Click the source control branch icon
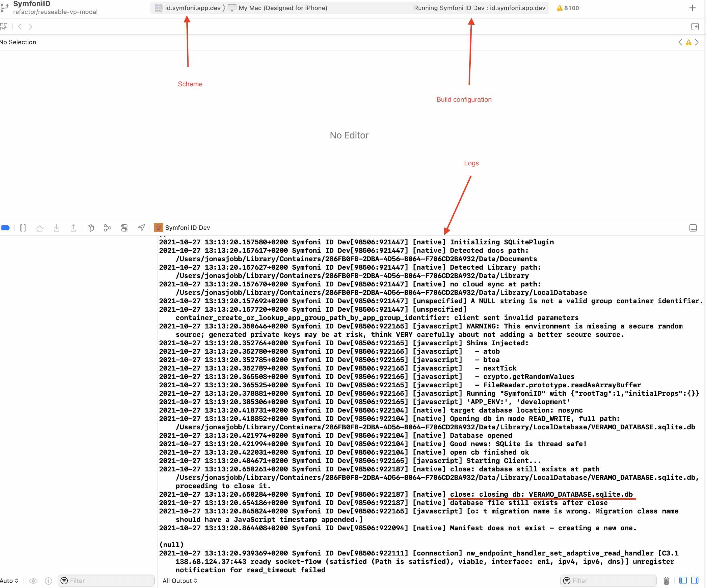The height and width of the screenshot is (588, 706). tap(4, 8)
